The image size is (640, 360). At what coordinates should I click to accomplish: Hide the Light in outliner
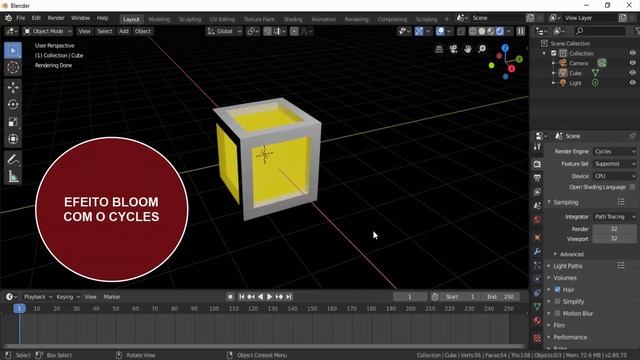coord(632,82)
